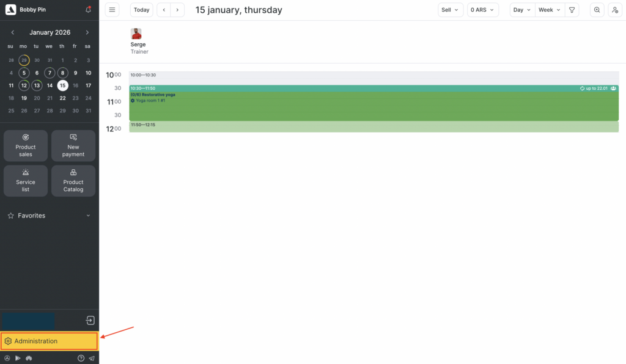
Task: Open the staff settings person icon
Action: coord(614,10)
